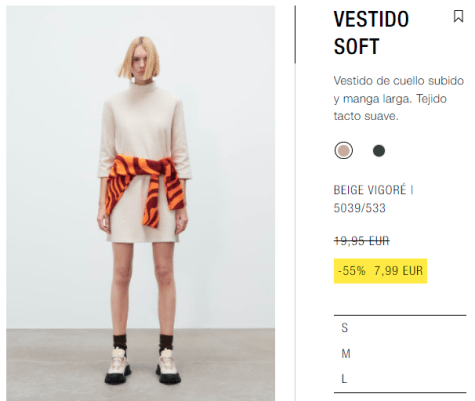Choose the dark green color swatch
Viewport: 475px width, 401px height.
pyautogui.click(x=379, y=151)
